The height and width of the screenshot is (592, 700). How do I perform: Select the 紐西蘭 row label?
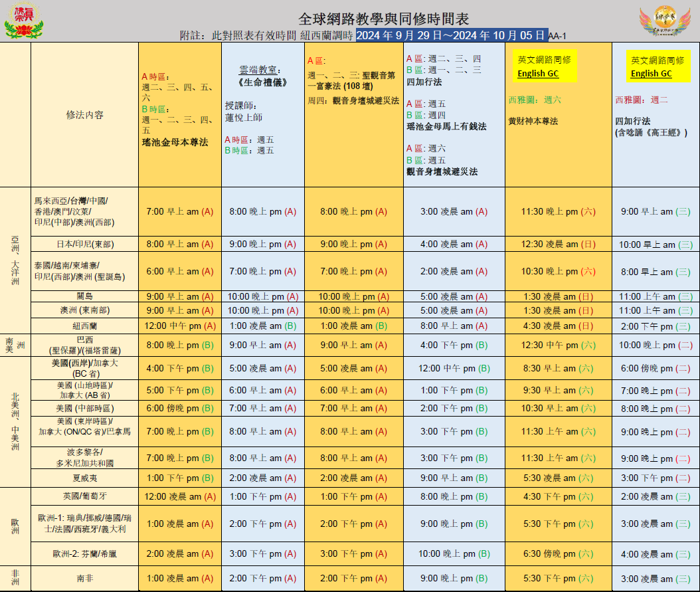[x=84, y=326]
